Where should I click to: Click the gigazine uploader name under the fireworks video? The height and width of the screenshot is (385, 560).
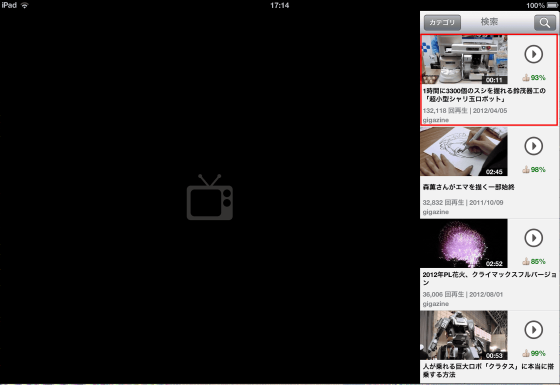point(436,304)
